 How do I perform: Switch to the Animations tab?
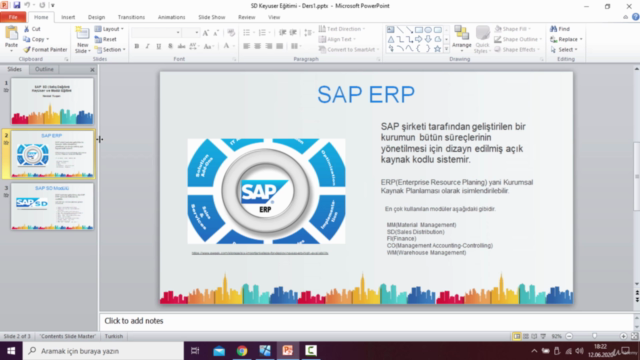click(x=171, y=17)
